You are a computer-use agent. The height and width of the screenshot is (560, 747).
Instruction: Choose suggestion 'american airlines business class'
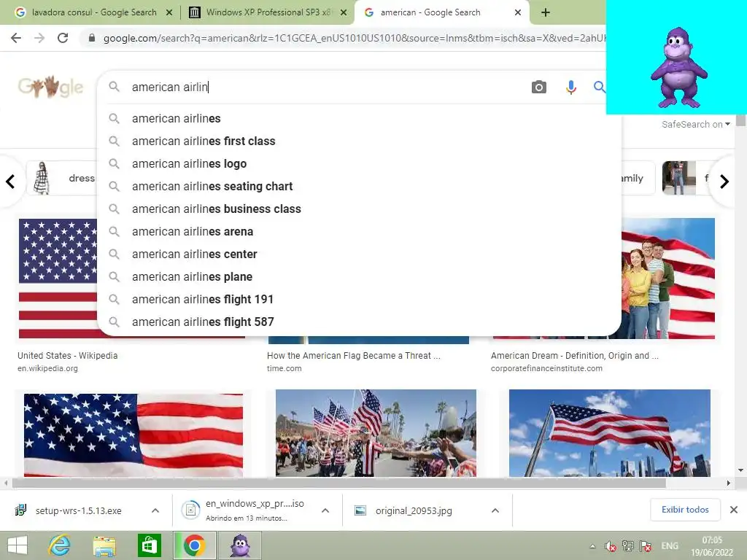click(x=359, y=209)
